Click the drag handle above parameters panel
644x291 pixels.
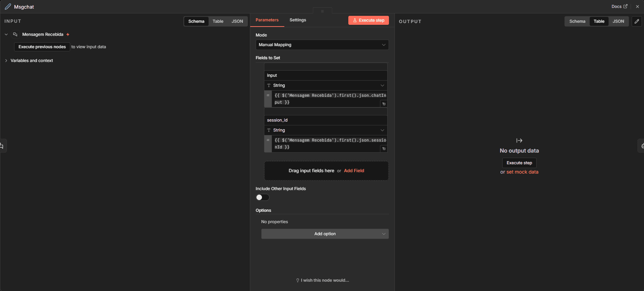[x=322, y=11]
